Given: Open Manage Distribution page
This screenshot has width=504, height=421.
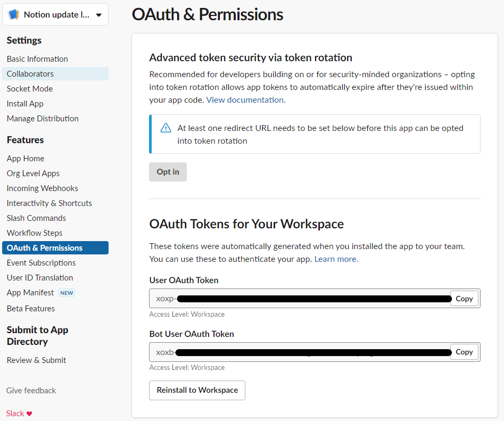Looking at the screenshot, I should pos(43,119).
